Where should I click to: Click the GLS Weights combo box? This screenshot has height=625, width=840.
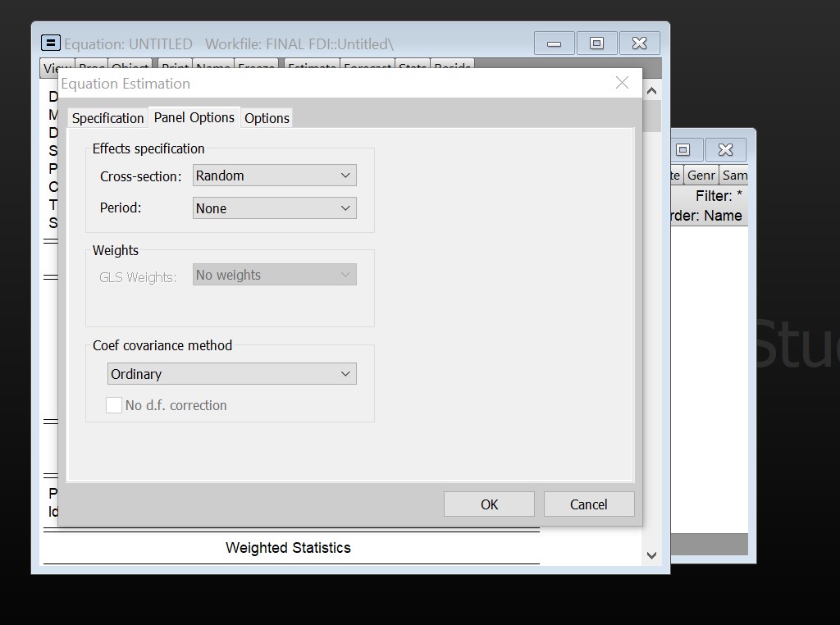(275, 276)
